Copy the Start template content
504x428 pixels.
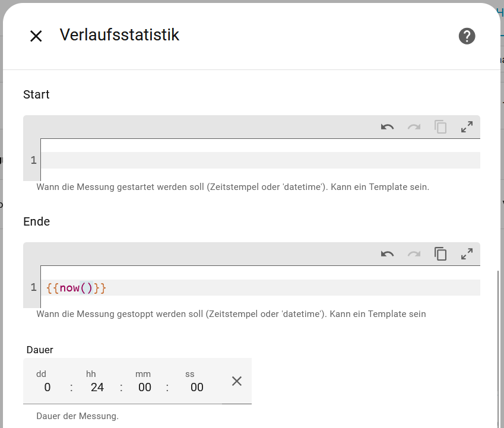(440, 127)
